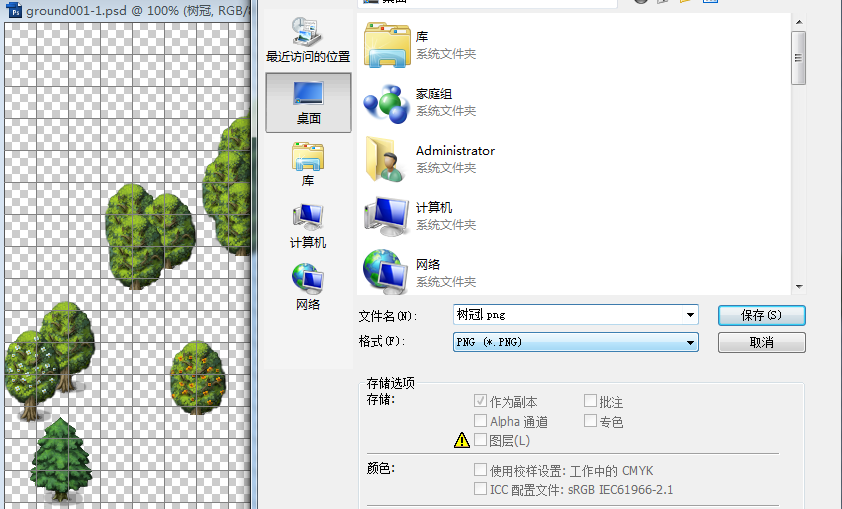Viewport: 842px width, 509px height.
Task: Select the 家庭组 homegroup icon in the file list
Action: pyautogui.click(x=387, y=103)
